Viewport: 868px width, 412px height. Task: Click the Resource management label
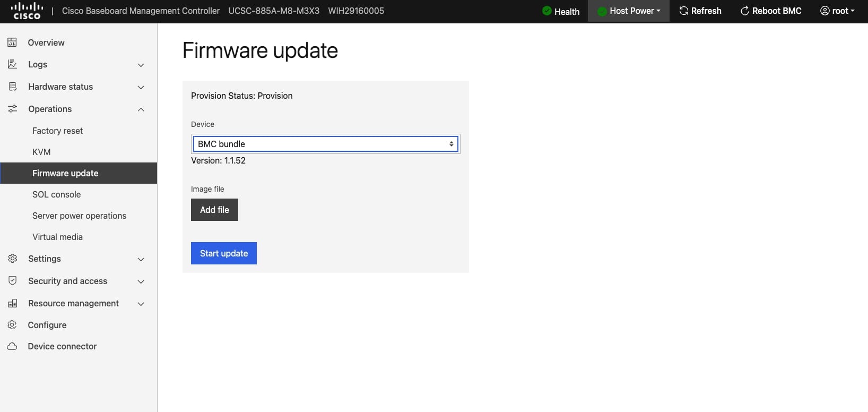click(74, 303)
